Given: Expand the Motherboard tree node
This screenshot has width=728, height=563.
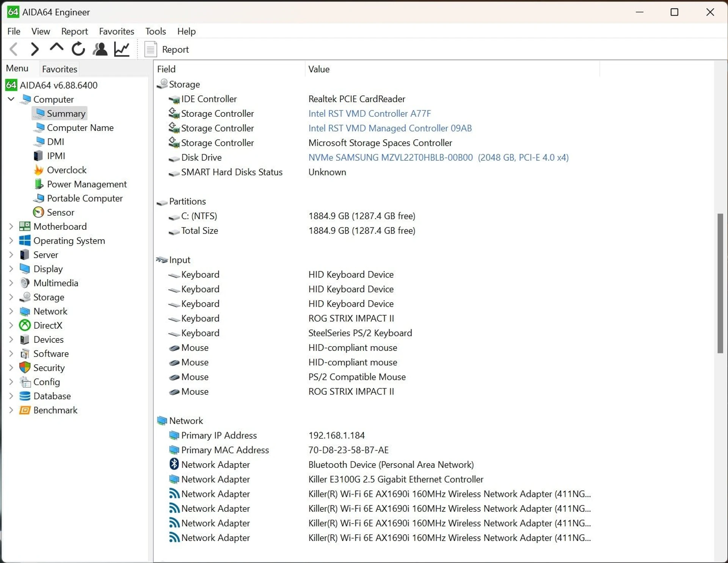Looking at the screenshot, I should pos(11,226).
